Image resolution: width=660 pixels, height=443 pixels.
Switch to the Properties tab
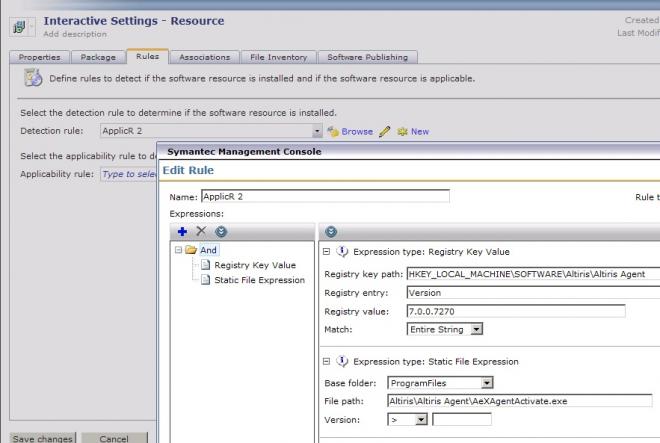click(40, 57)
